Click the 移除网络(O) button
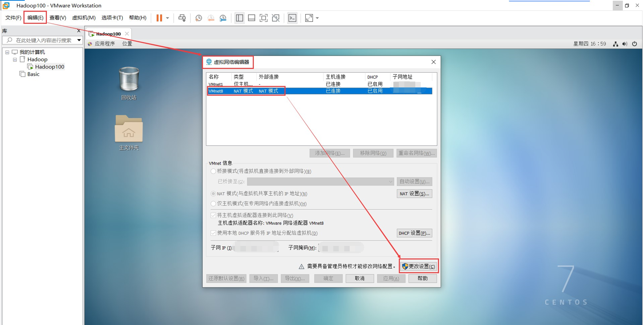This screenshot has height=325, width=644. pyautogui.click(x=373, y=153)
